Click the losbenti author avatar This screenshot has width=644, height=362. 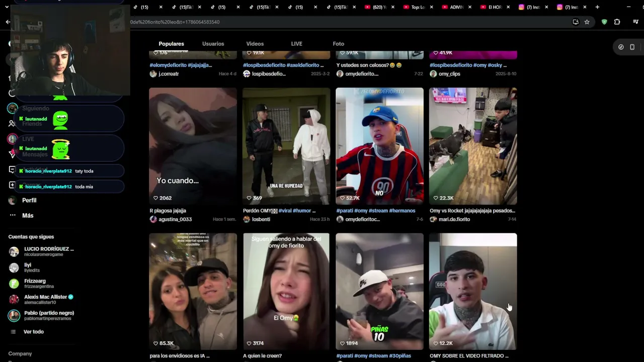[x=247, y=219]
